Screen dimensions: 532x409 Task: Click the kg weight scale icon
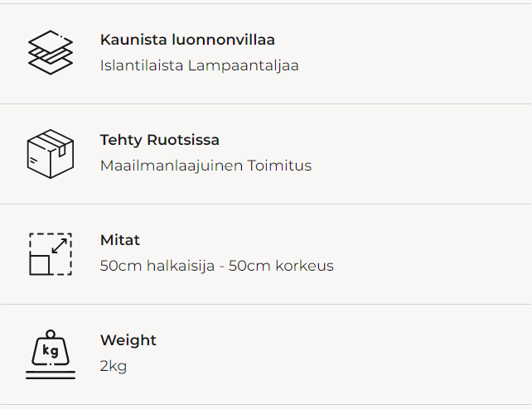[51, 354]
